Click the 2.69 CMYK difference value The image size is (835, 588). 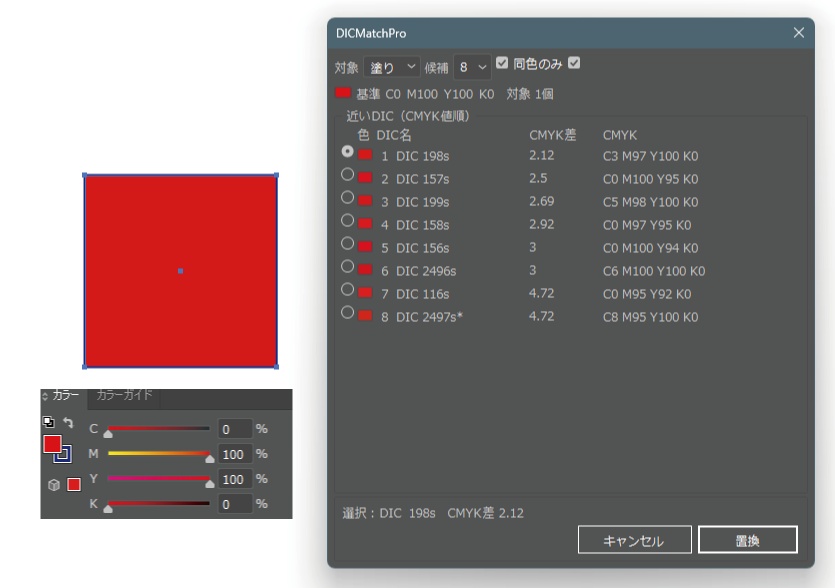click(542, 201)
